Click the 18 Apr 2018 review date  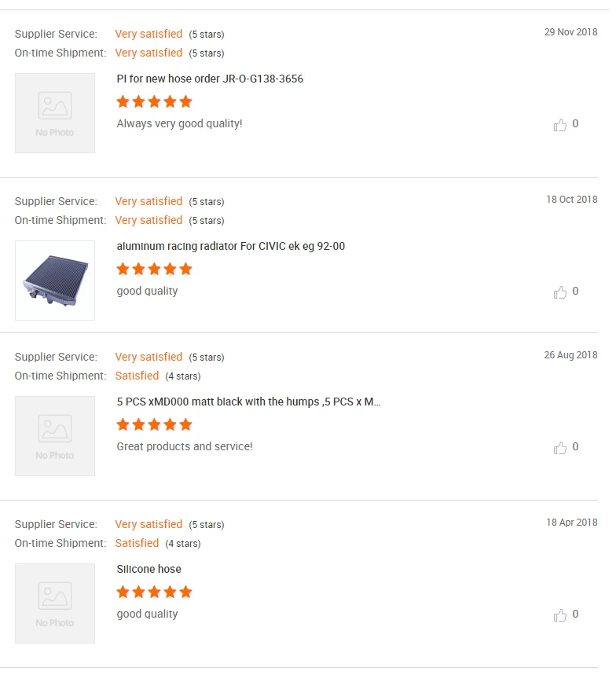(x=571, y=523)
